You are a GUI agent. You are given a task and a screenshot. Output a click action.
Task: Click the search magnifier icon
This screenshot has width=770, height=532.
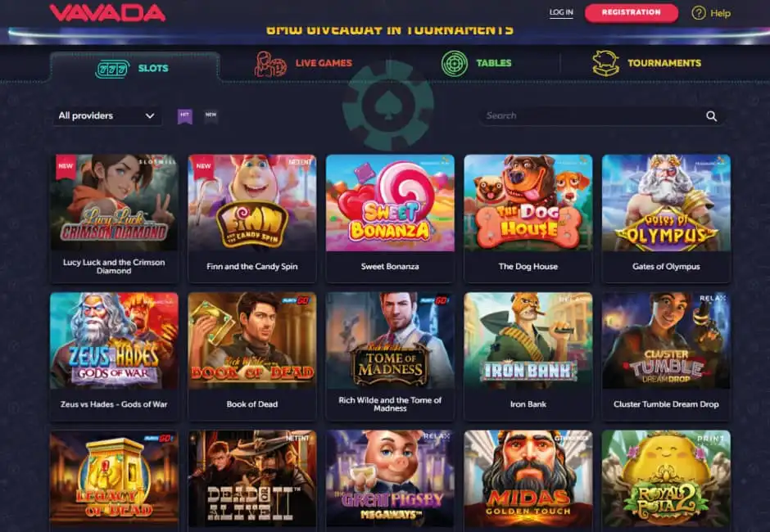pos(711,116)
